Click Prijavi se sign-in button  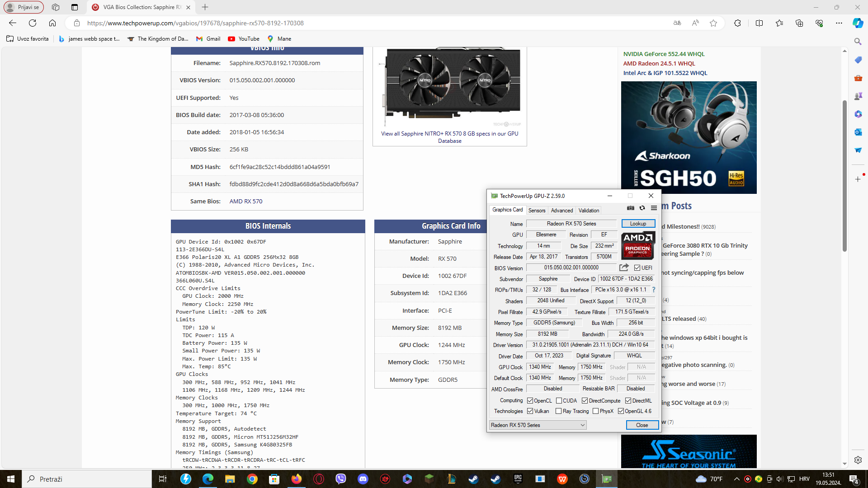(x=24, y=7)
